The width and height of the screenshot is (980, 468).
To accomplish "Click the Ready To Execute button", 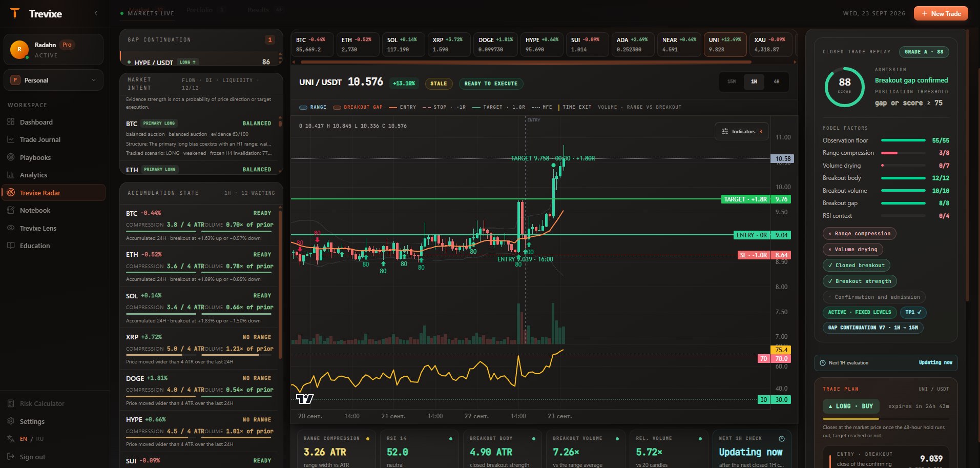I will click(x=491, y=84).
